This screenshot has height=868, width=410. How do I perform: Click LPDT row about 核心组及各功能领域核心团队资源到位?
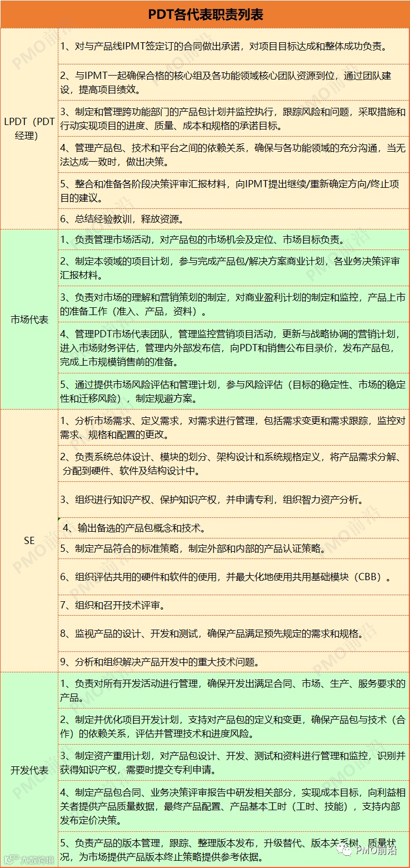(233, 82)
